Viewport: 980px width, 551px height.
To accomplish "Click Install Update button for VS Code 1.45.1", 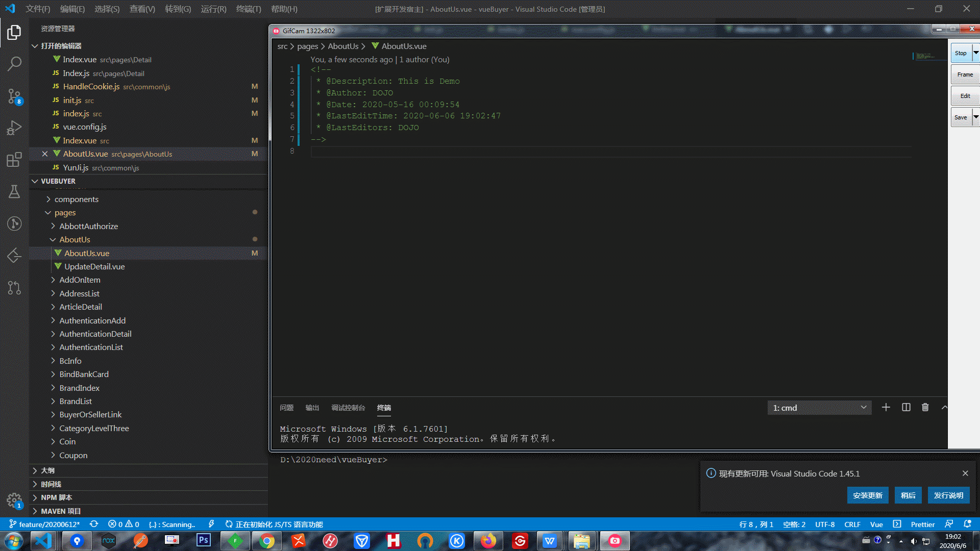I will (867, 495).
